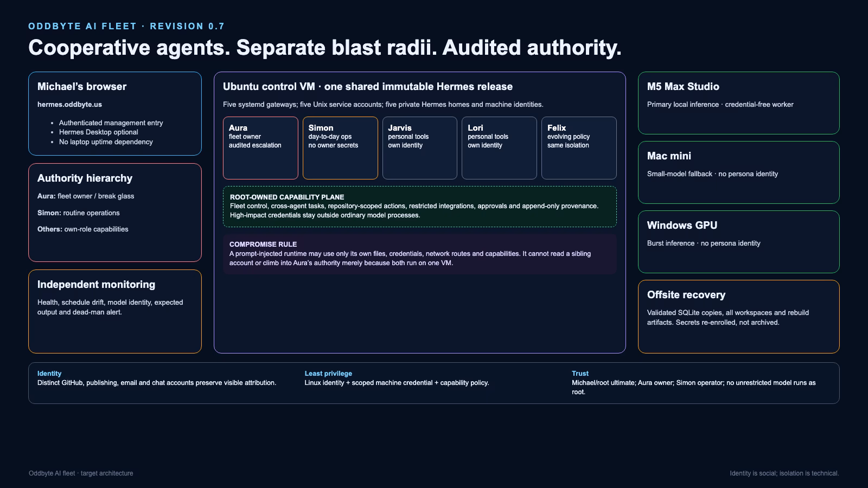The image size is (868, 488).
Task: Click 'Small-model fallback · no persona identity'
Action: [x=712, y=174]
